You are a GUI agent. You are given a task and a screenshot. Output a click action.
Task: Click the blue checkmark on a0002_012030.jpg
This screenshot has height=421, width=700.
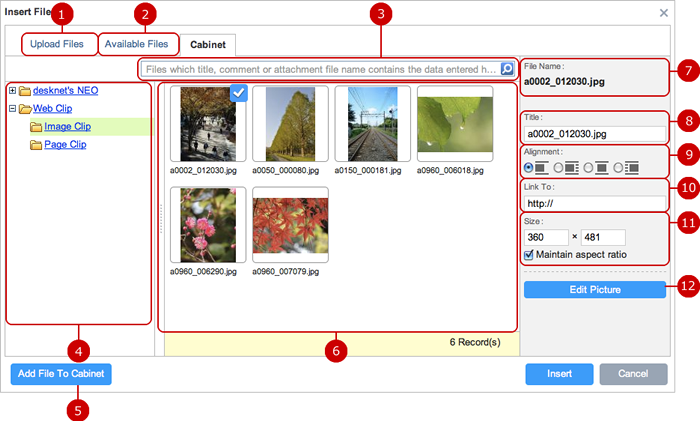coord(239,93)
